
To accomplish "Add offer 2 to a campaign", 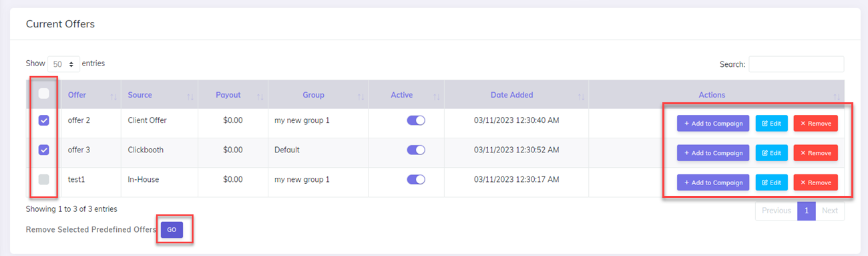I will point(713,124).
